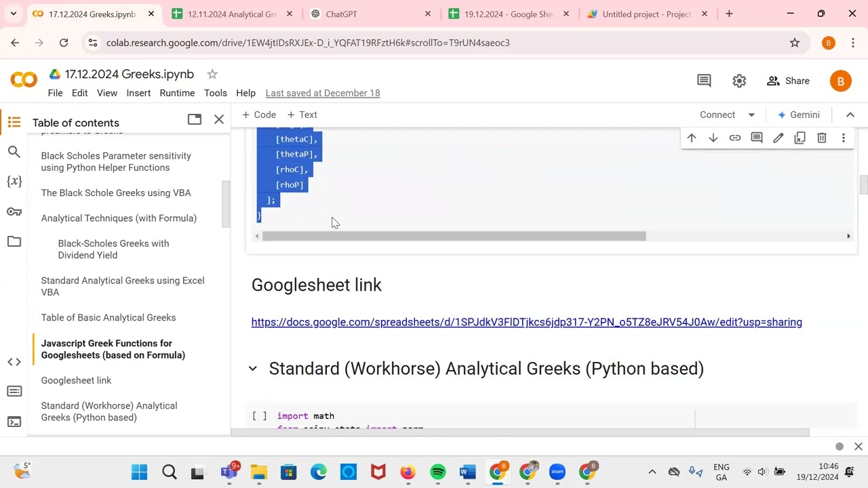Open the View menu
Image resolution: width=868 pixels, height=488 pixels.
tap(107, 93)
